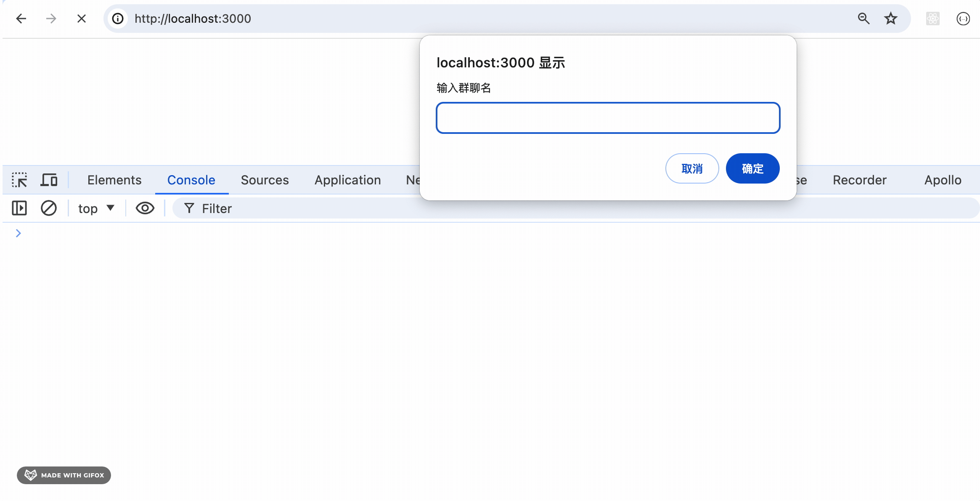Open the React DevTools extension icon

(x=932, y=19)
